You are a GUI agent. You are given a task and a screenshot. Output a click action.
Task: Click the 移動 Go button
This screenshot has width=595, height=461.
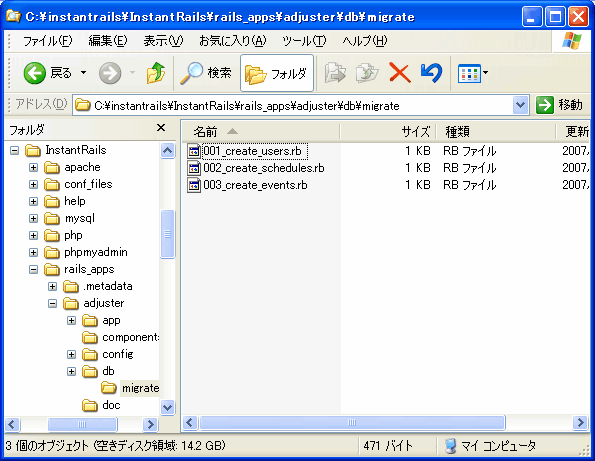[559, 105]
